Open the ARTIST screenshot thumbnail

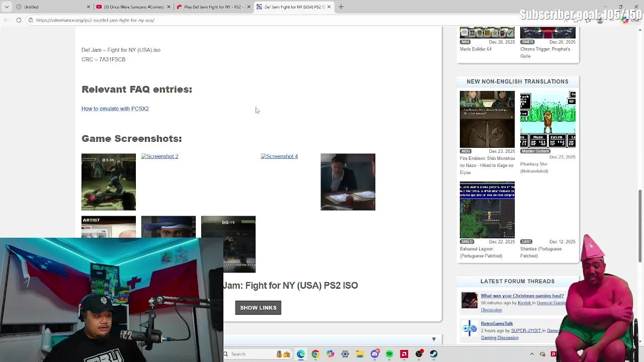[109, 227]
